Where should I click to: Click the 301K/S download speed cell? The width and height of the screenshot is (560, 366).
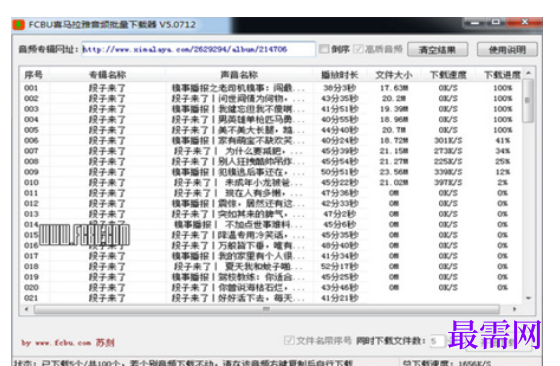[x=448, y=140]
